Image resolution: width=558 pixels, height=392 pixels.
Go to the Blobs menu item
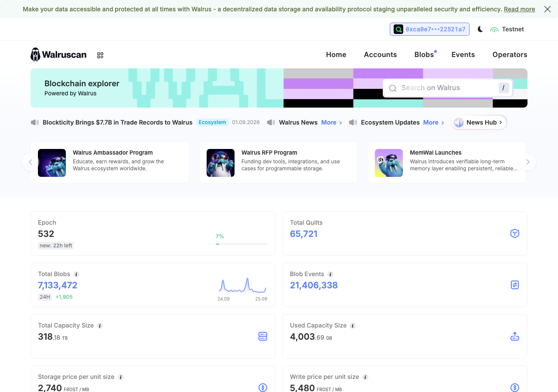424,54
